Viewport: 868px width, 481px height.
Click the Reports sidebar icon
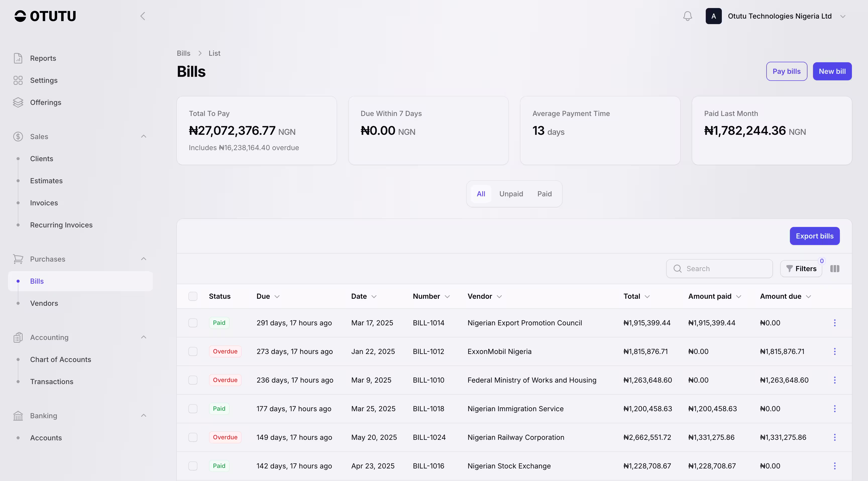(18, 58)
